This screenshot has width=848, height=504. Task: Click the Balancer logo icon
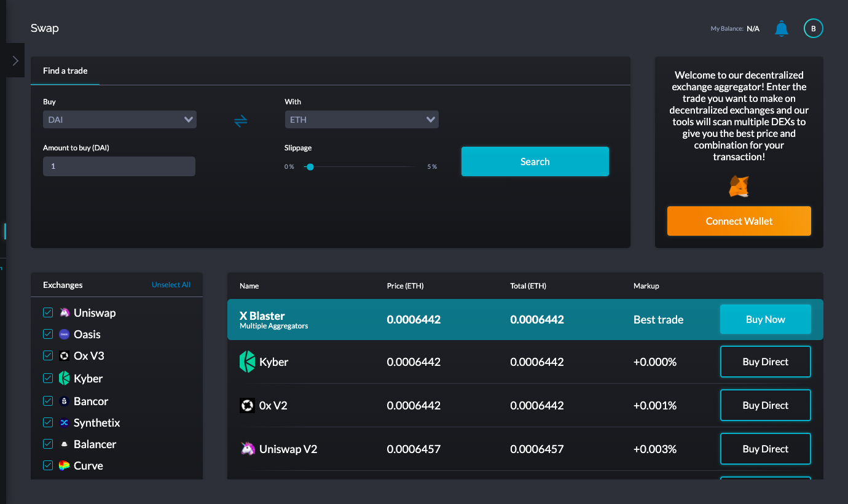click(65, 444)
